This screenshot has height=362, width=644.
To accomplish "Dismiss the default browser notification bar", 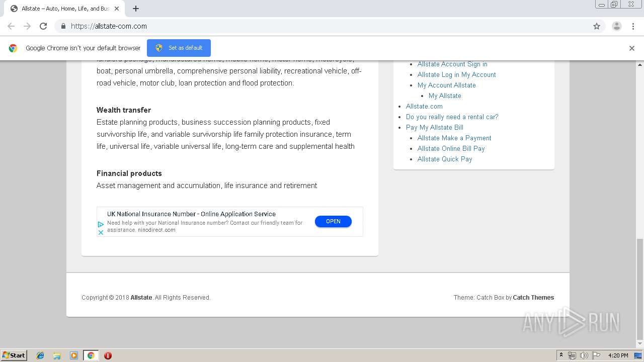I will point(632,48).
